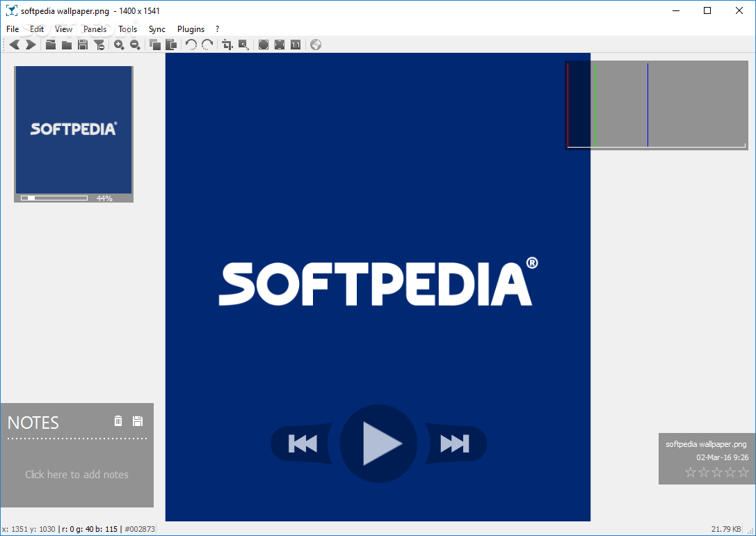Click the paste icon in toolbar
The height and width of the screenshot is (536, 756).
[x=170, y=45]
